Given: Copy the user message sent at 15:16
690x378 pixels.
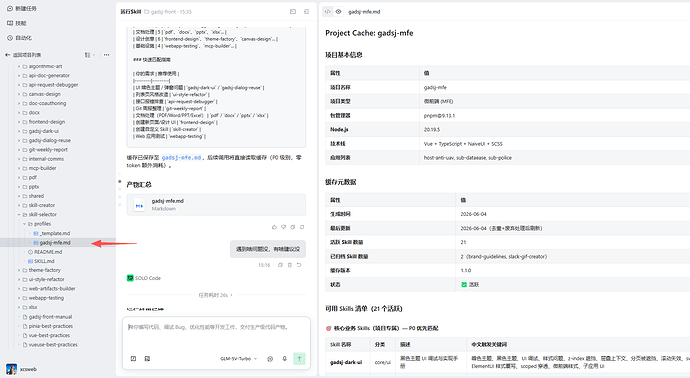Looking at the screenshot, I should tap(280, 265).
